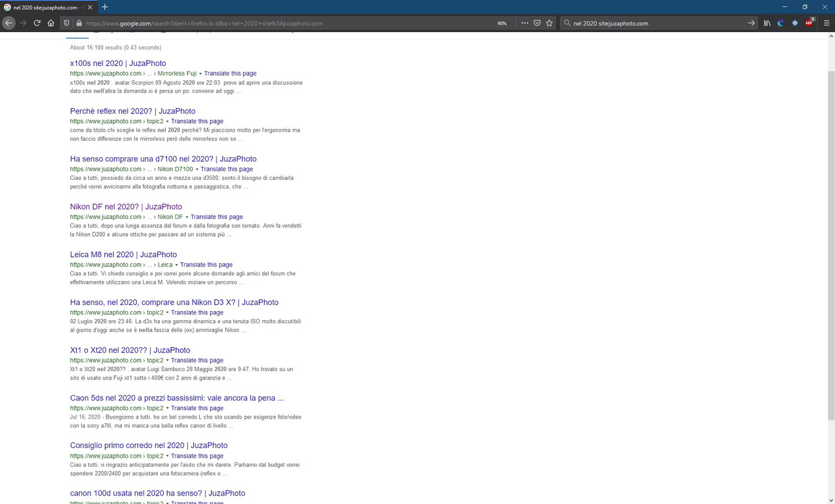Translate the 'Consiglio primo corredo' result page
This screenshot has width=835, height=504.
(197, 456)
